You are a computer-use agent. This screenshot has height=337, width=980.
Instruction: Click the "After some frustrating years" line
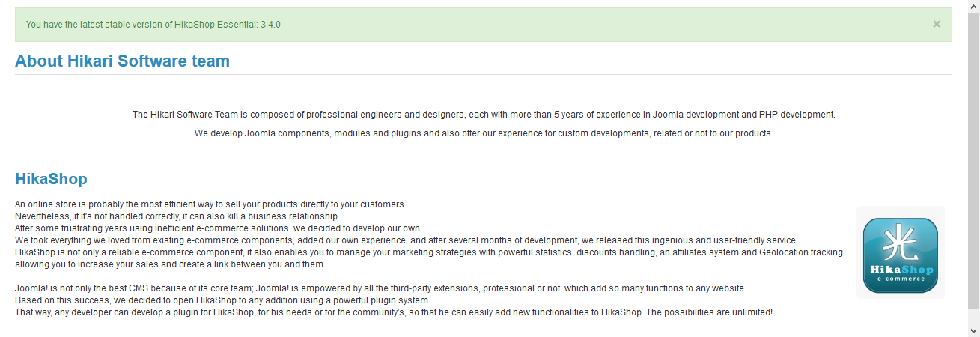tap(219, 228)
